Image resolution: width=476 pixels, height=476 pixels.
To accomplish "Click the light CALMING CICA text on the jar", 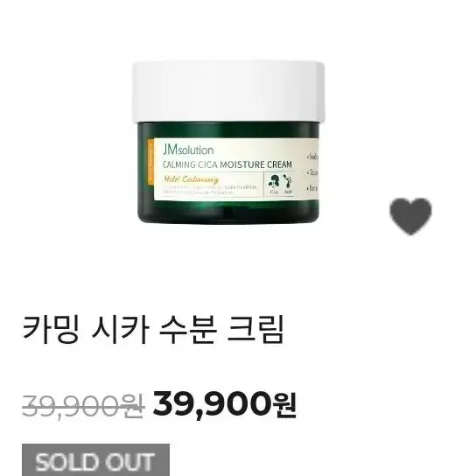I will point(191,164).
